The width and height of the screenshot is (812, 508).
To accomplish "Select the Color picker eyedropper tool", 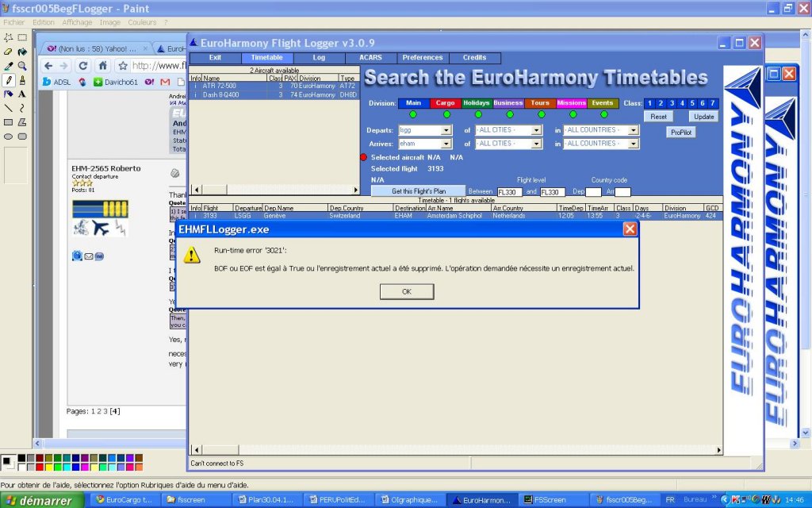I will click(9, 65).
